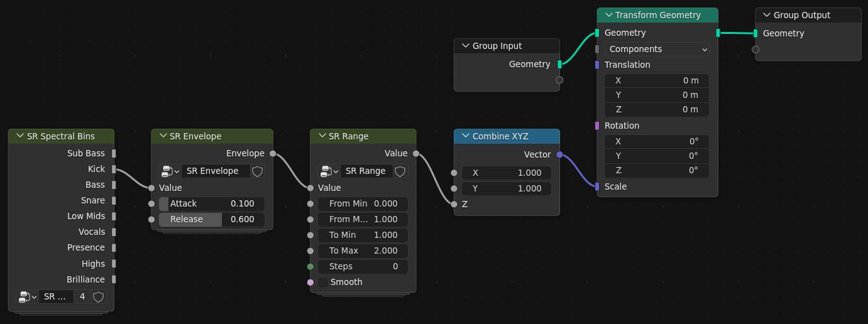The width and height of the screenshot is (868, 324).
Task: Collapse the Group Input node
Action: (x=465, y=46)
